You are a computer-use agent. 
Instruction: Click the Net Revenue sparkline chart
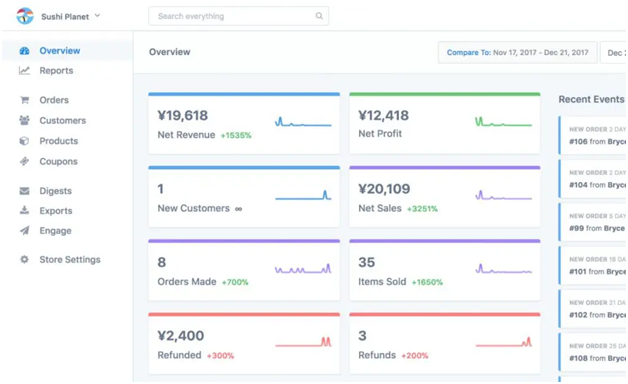click(x=303, y=122)
